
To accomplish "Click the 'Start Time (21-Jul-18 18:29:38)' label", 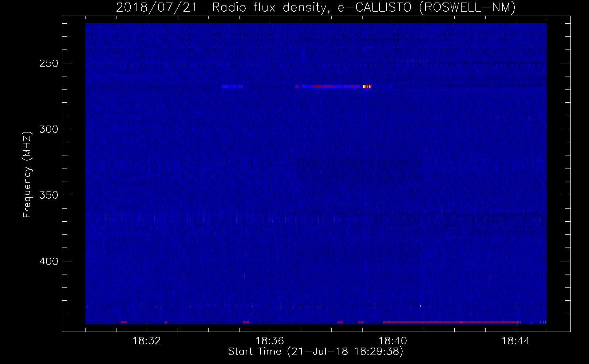I will pos(316,352).
